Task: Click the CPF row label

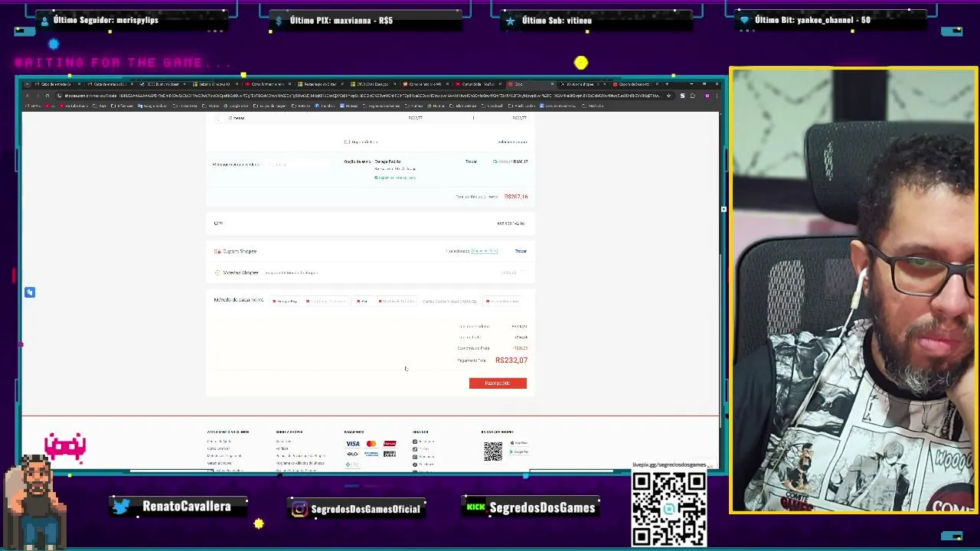Action: (x=218, y=223)
